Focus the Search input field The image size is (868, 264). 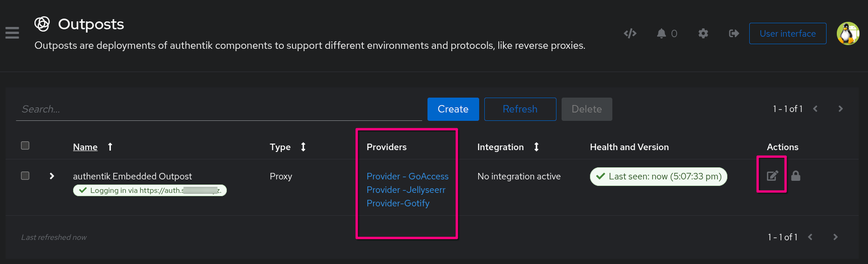219,109
